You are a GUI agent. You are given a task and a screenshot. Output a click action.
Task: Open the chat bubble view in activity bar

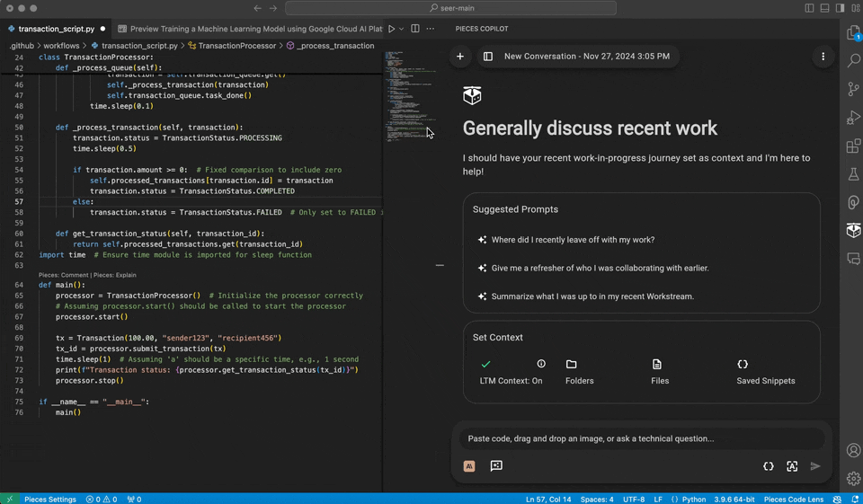point(853,258)
